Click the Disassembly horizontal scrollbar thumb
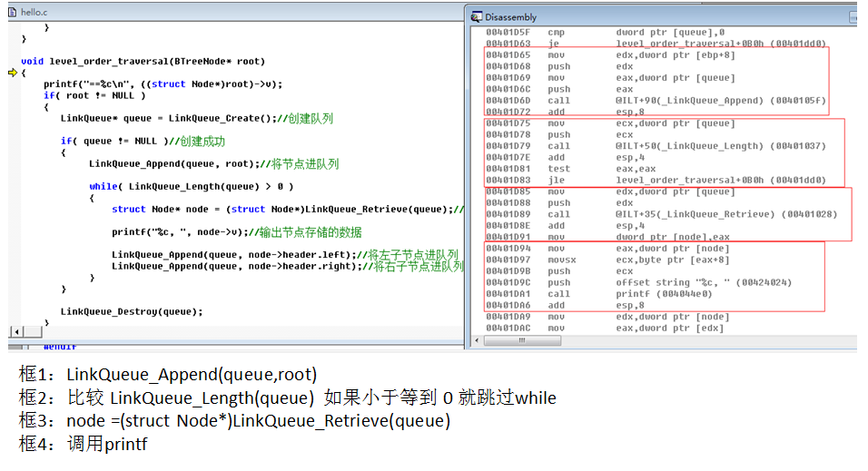This screenshot has width=868, height=471. click(522, 340)
